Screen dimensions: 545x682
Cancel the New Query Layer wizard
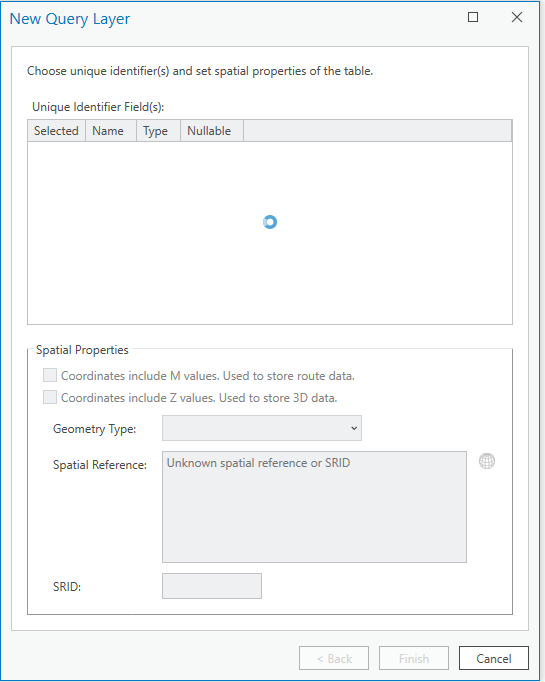(x=494, y=658)
